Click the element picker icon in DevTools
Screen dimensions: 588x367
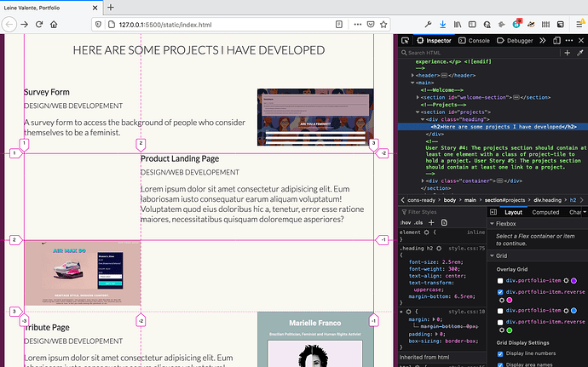(x=406, y=40)
